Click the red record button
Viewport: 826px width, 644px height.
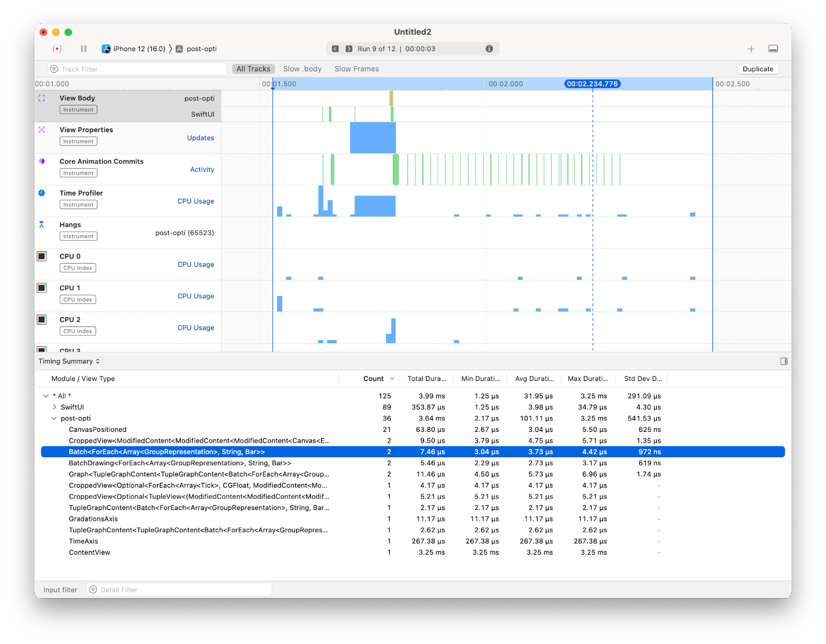pos(57,48)
